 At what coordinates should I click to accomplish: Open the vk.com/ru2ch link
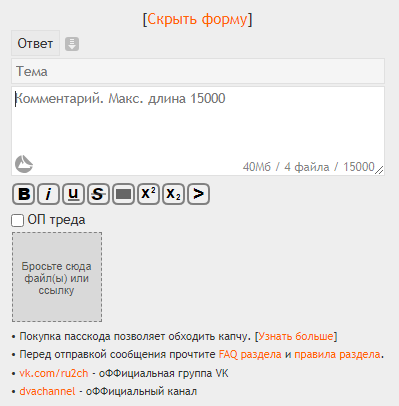pyautogui.click(x=54, y=373)
